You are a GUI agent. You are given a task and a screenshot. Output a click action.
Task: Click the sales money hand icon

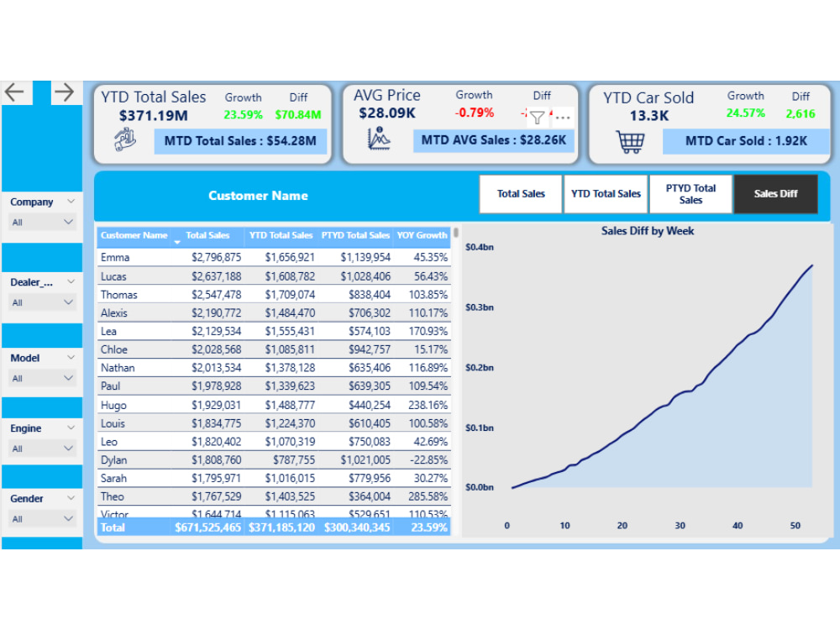125,139
